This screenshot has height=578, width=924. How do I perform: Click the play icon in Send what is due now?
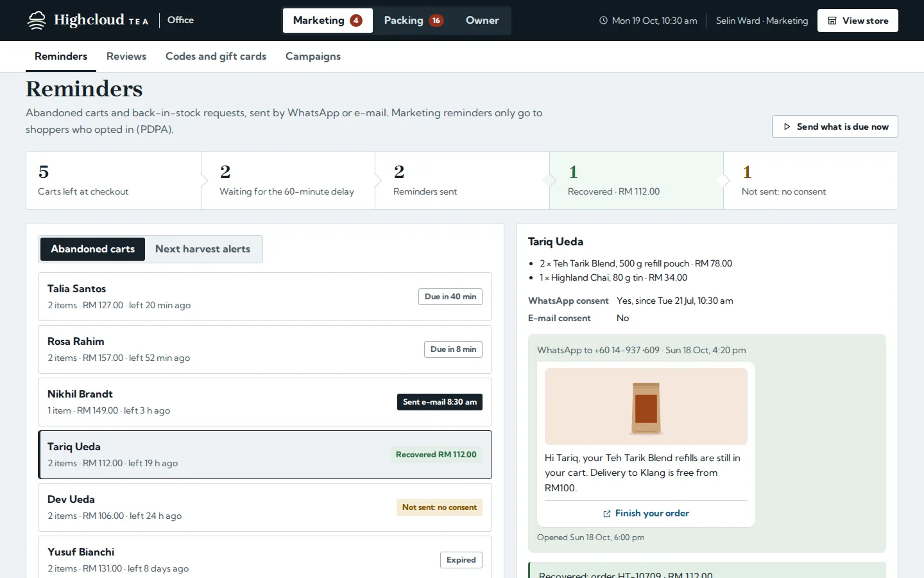pyautogui.click(x=787, y=127)
